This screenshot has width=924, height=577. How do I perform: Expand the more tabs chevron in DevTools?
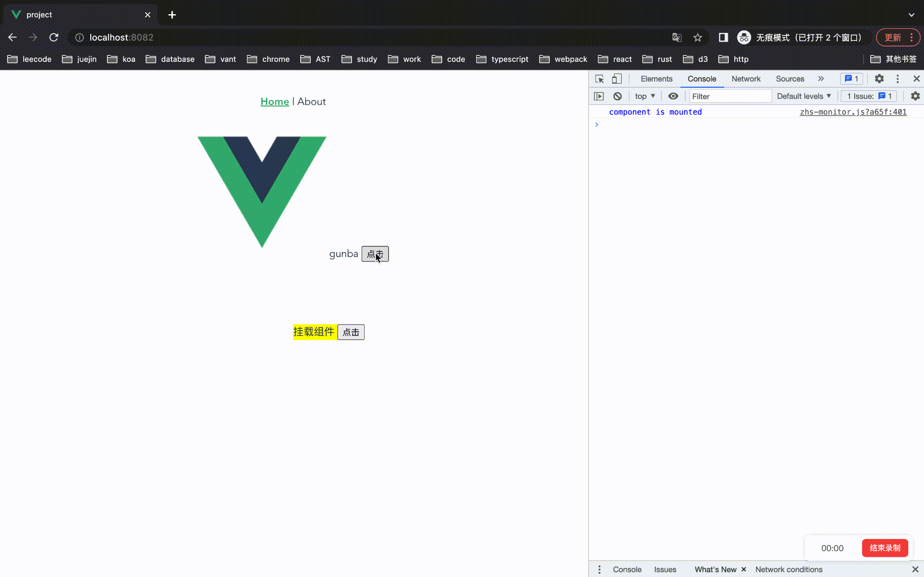[x=821, y=79]
